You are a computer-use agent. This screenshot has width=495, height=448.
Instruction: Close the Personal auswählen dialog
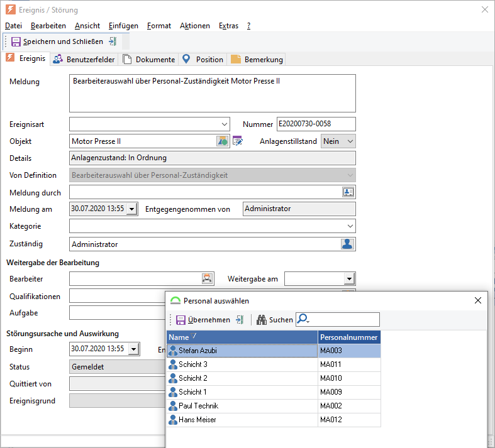(478, 300)
